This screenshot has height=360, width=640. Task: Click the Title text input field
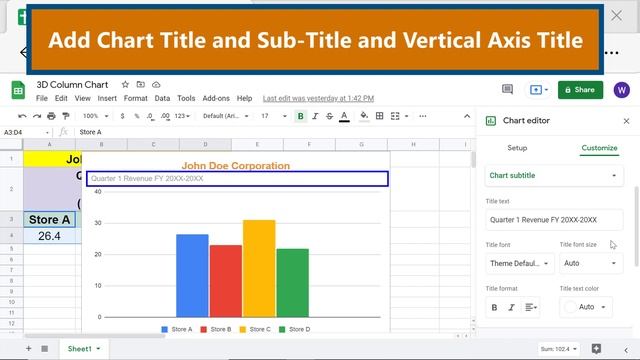(x=554, y=220)
